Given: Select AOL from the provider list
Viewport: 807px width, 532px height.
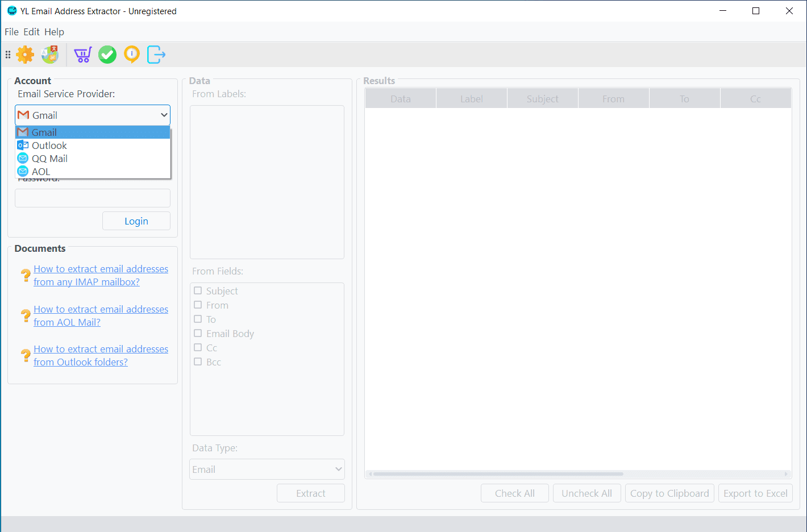Looking at the screenshot, I should (x=93, y=172).
